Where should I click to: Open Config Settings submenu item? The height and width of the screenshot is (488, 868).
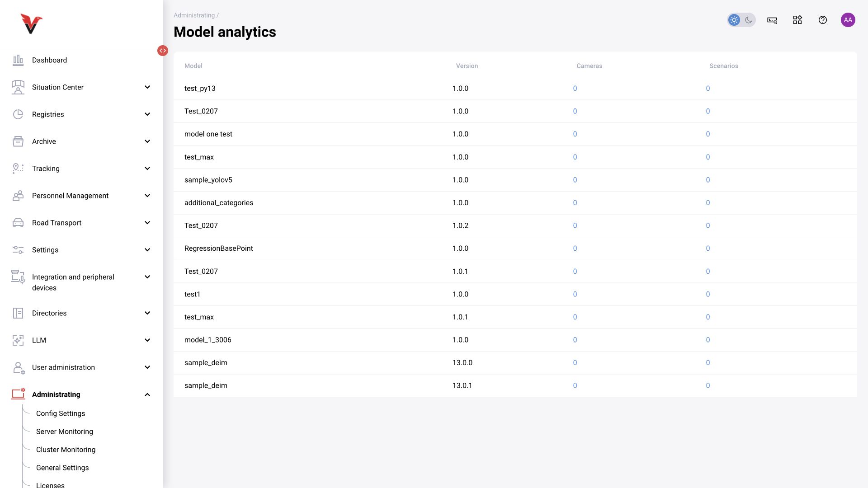(x=61, y=413)
